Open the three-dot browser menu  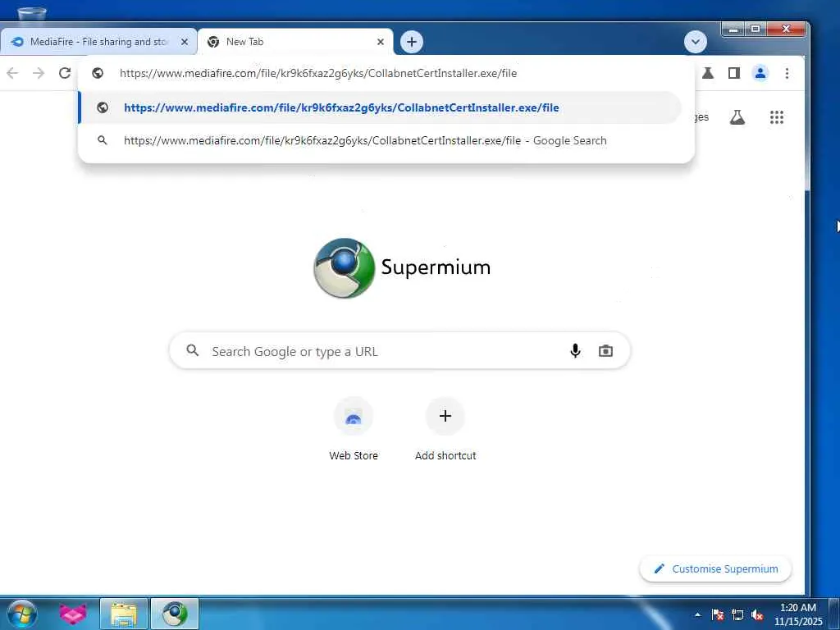pos(787,73)
